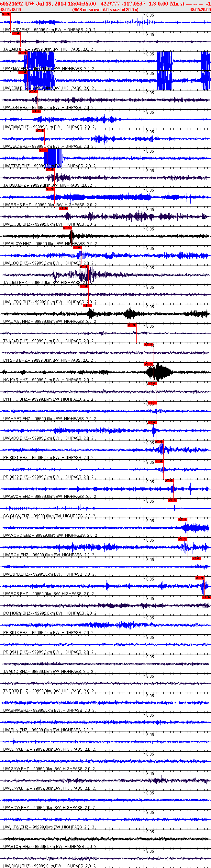Click the PB B013 EHZ station label
This screenshot has width=211, height=868.
[x=16, y=633]
